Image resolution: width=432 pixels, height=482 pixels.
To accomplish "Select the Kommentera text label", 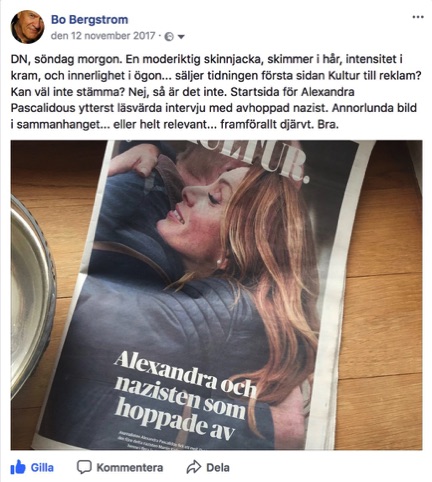I will click(x=130, y=467).
